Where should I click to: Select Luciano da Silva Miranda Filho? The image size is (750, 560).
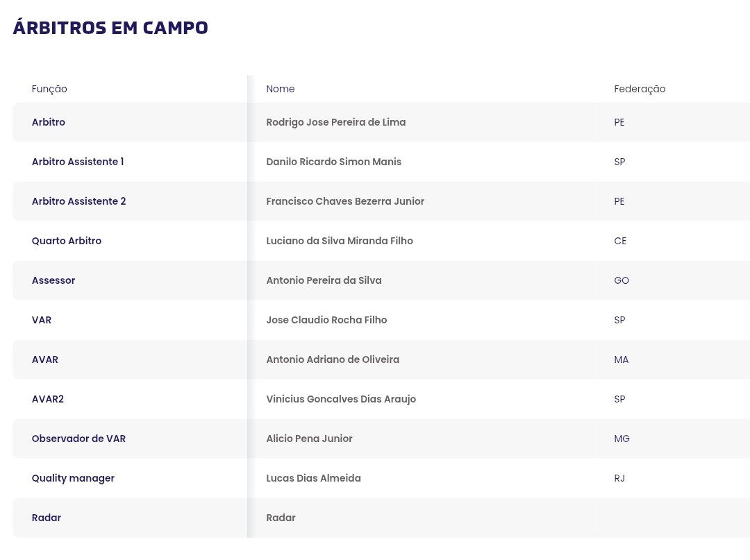click(340, 241)
